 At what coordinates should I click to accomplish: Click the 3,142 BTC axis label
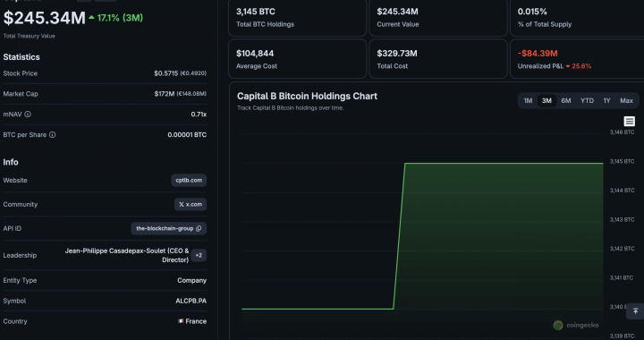click(x=622, y=249)
